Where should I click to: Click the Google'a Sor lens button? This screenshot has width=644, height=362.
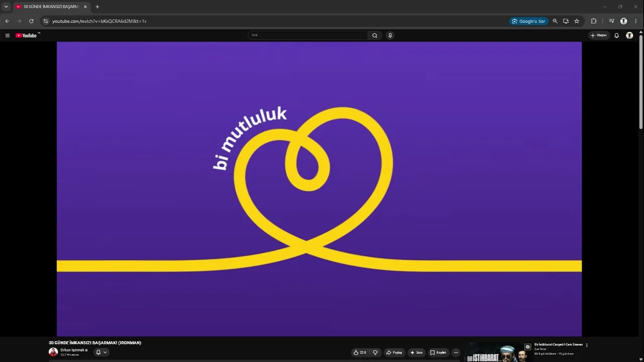pos(528,21)
